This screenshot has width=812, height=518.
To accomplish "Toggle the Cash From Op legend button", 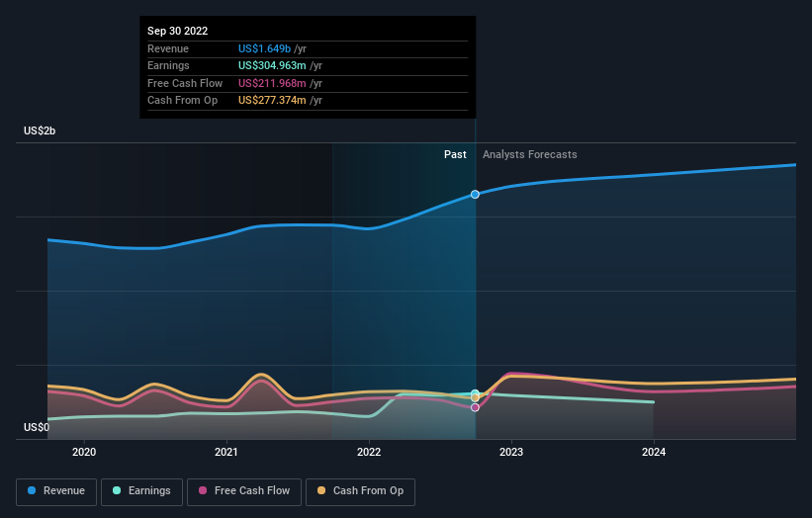I will [x=360, y=491].
